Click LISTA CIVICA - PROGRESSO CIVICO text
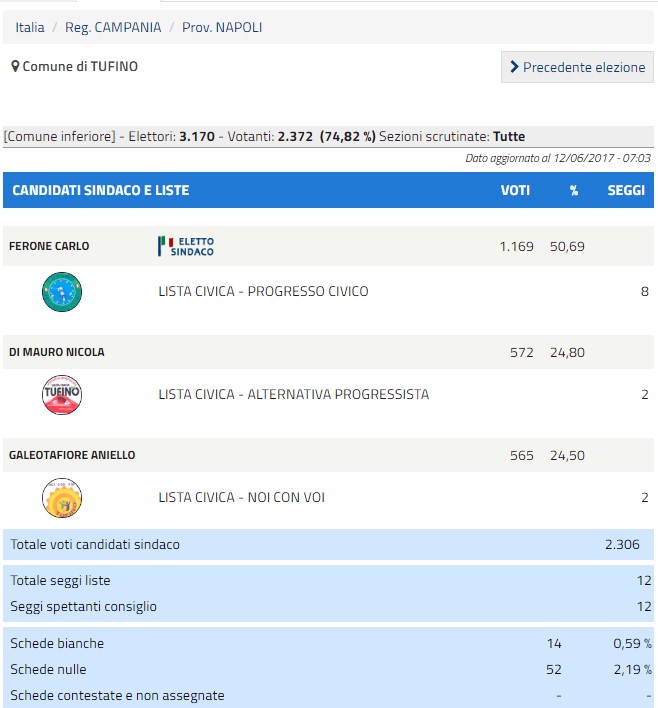The image size is (658, 708). coord(263,291)
